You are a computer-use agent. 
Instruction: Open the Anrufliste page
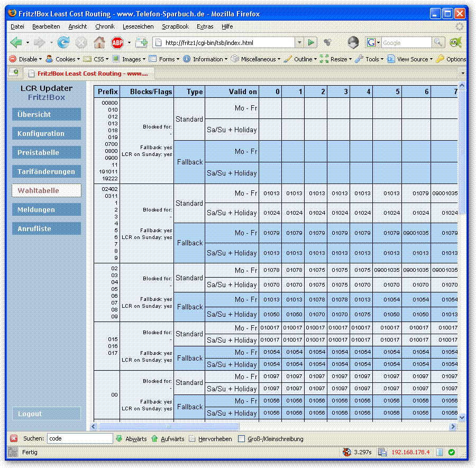[47, 228]
